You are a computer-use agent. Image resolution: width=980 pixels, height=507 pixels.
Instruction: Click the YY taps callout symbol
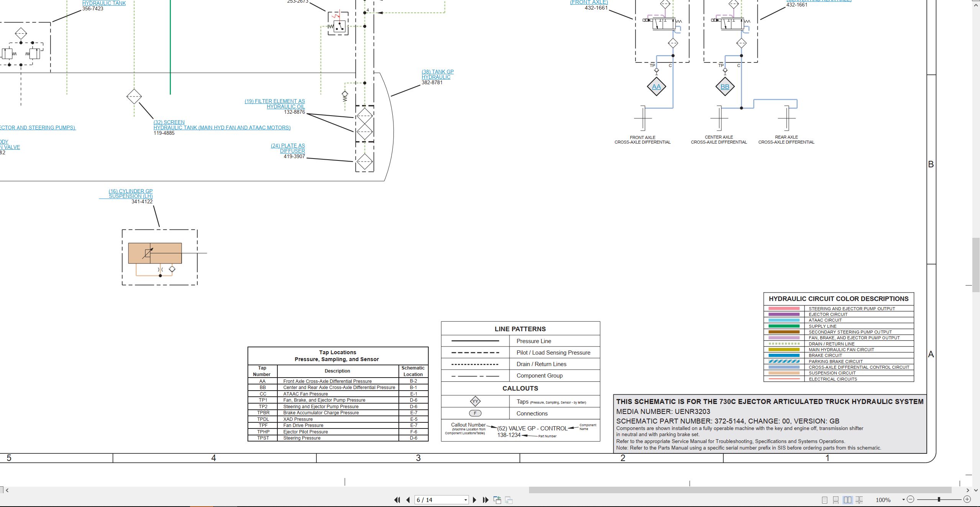[x=475, y=401]
